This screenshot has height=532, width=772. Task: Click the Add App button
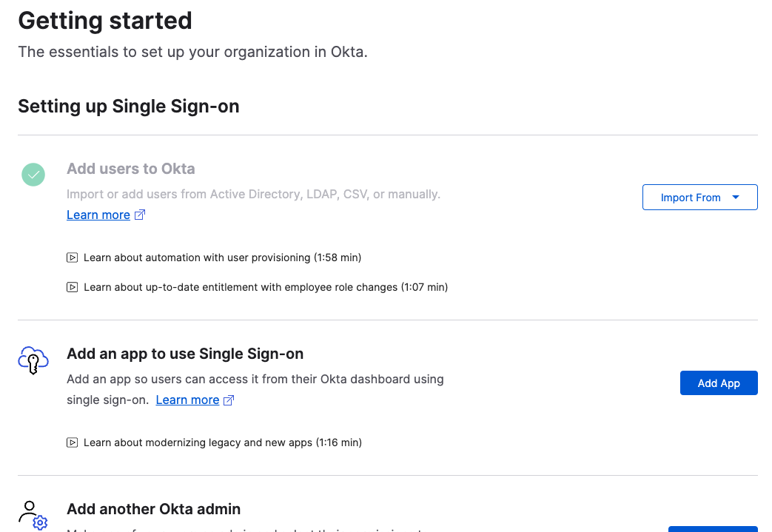tap(719, 383)
